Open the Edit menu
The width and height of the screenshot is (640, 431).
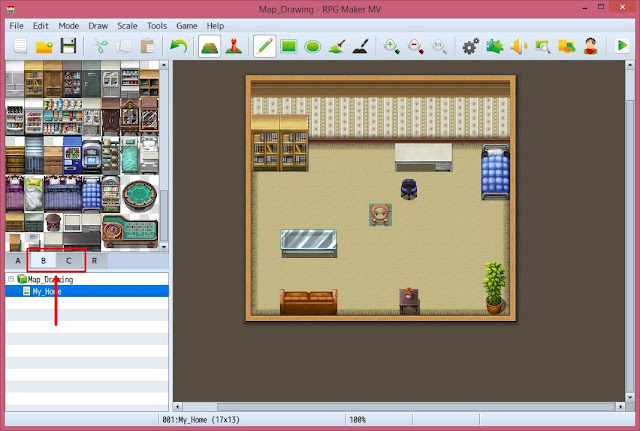[x=41, y=26]
